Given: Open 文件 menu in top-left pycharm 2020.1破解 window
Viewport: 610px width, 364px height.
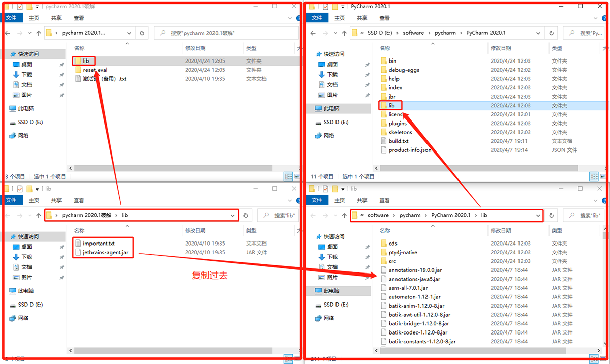Looking at the screenshot, I should (11, 18).
